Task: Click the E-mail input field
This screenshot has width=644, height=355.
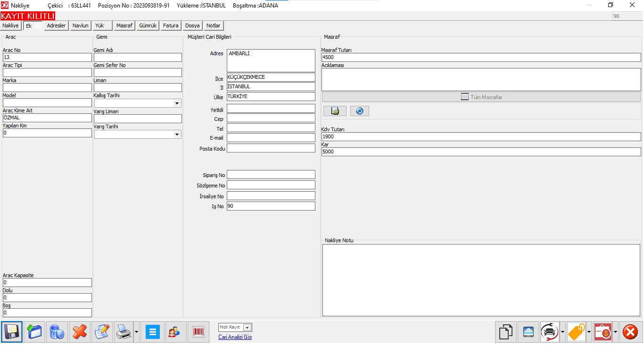Action: click(271, 137)
